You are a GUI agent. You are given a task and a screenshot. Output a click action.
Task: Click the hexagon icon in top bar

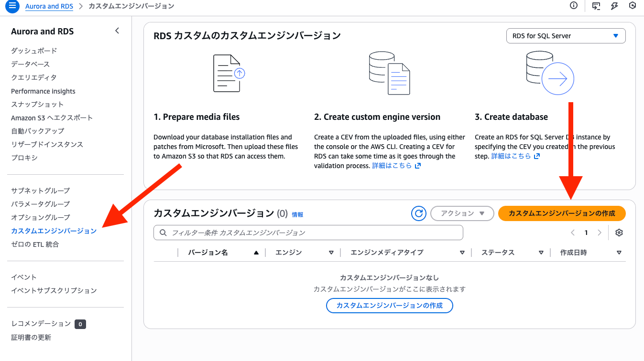(x=633, y=6)
